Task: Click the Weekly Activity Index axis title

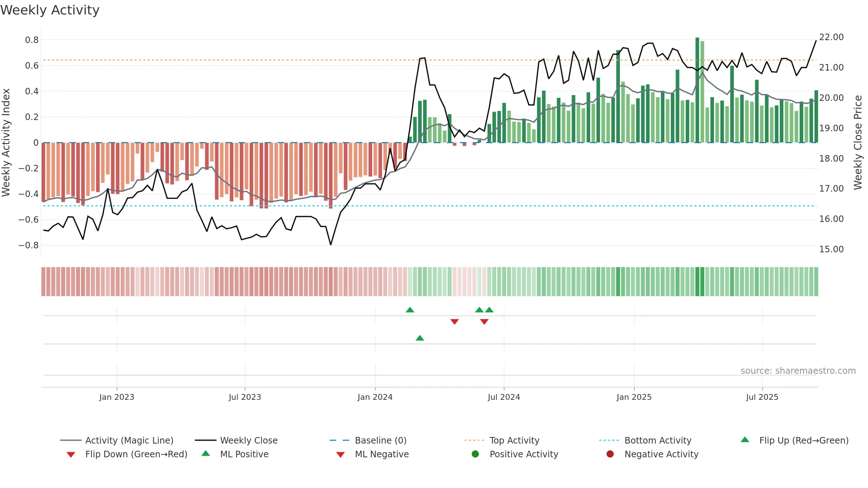Action: (x=6, y=142)
